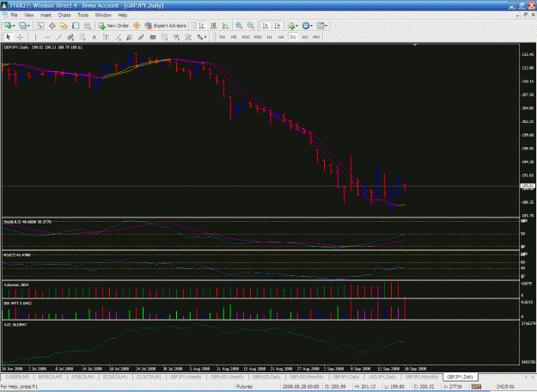Screen dimensions: 537x392
Task: Switch to USDJPY,Daily chart tab
Action: pos(382,377)
